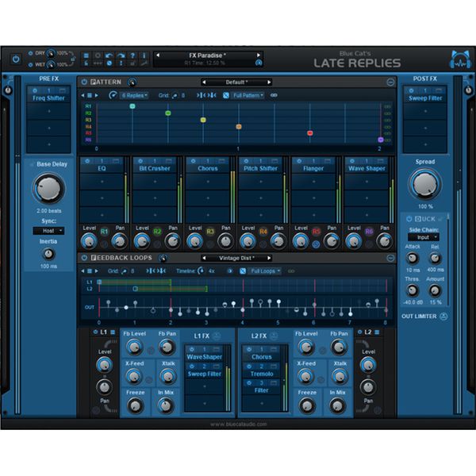Image resolution: width=476 pixels, height=476 pixels.
Task: Click the Spread large knob
Action: pyautogui.click(x=425, y=184)
